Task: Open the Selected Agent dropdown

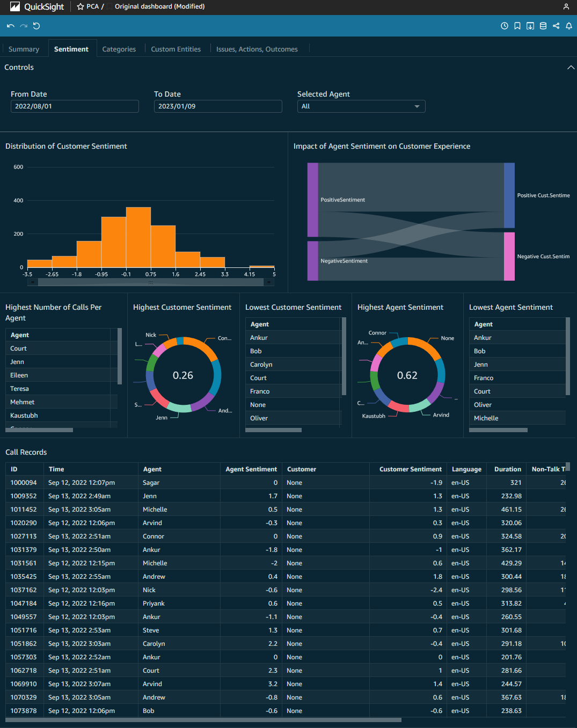Action: [361, 106]
